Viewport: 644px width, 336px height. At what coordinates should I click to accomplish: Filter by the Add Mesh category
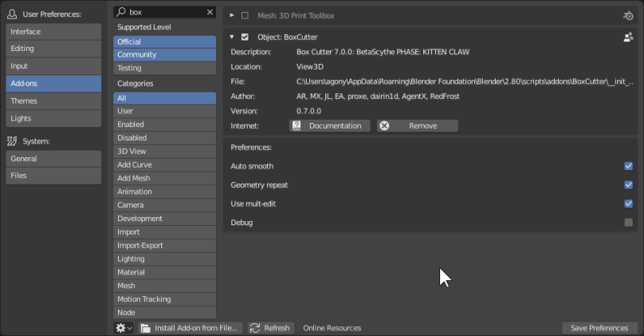pyautogui.click(x=164, y=178)
